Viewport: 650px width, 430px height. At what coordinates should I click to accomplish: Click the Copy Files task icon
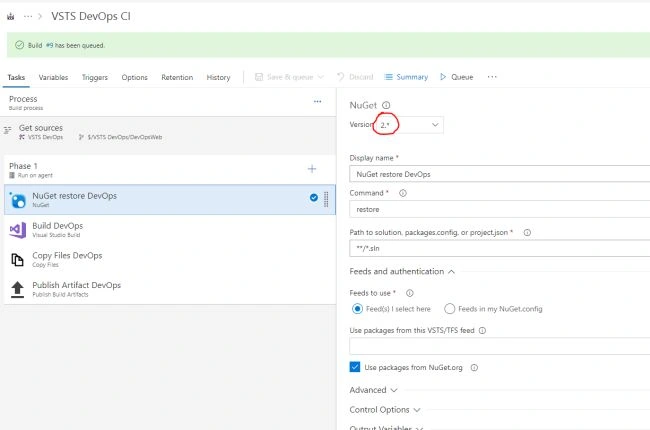point(17,260)
